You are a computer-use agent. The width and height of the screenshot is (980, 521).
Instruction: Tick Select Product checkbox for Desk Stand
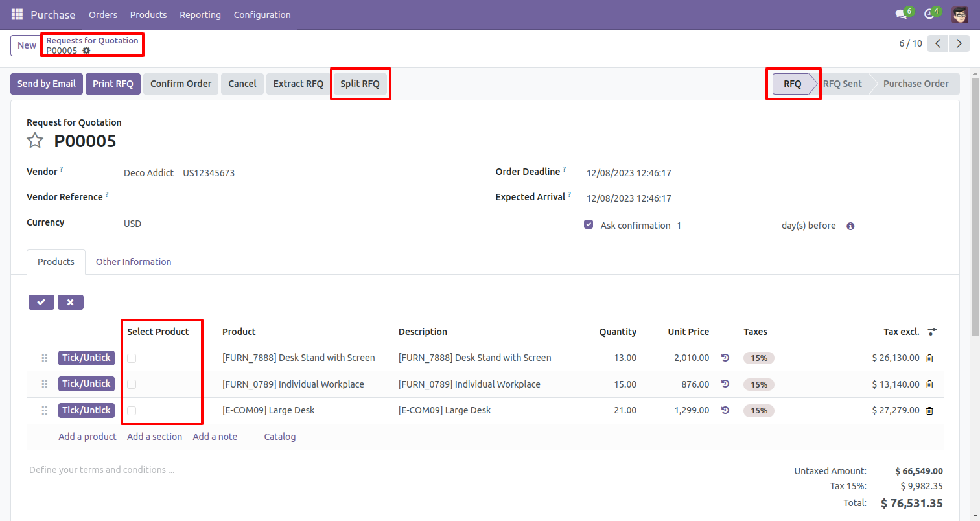[x=132, y=358]
